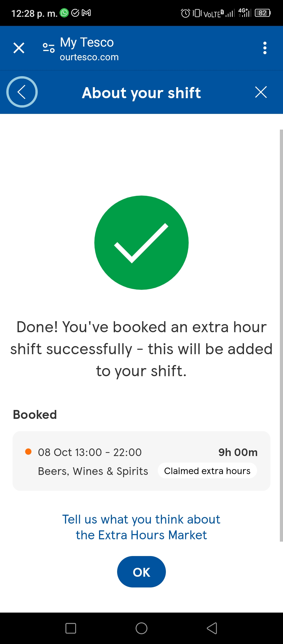Click the orange status dot on the shift

(28, 452)
